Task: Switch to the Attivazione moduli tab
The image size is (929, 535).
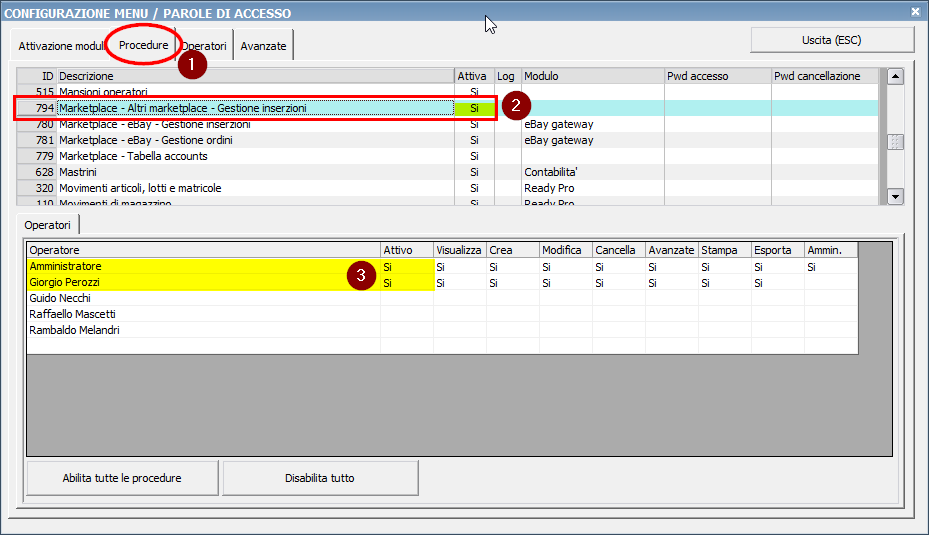Action: click(x=60, y=46)
